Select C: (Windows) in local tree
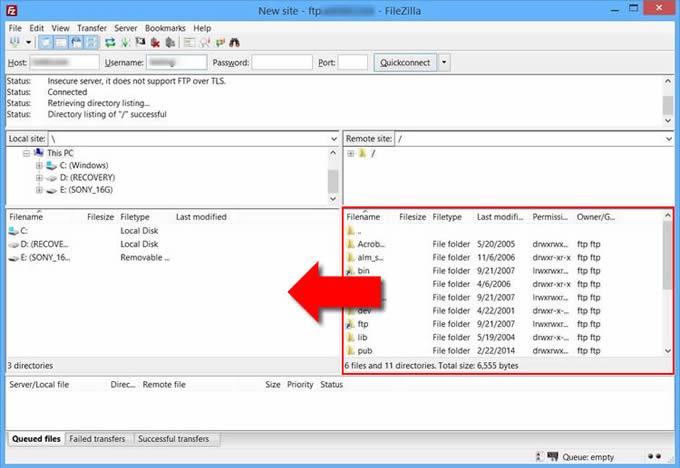Viewport: 680px width, 468px height. coord(84,165)
